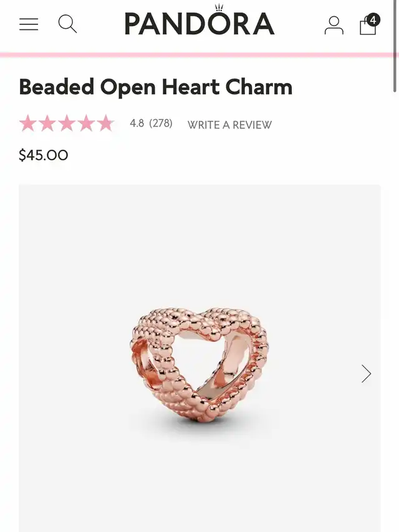399x532 pixels.
Task: Open the hamburger navigation menu
Action: click(x=29, y=24)
